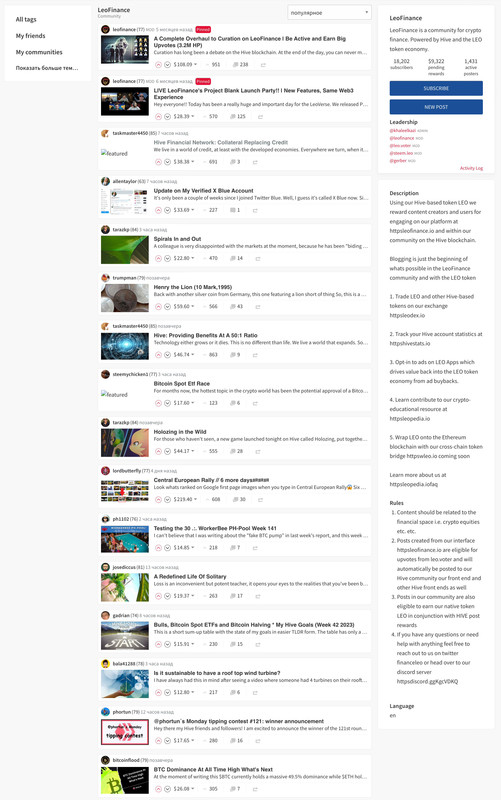Reblog the Henry the Lion post
This screenshot has width=501, height=800.
pos(258,307)
